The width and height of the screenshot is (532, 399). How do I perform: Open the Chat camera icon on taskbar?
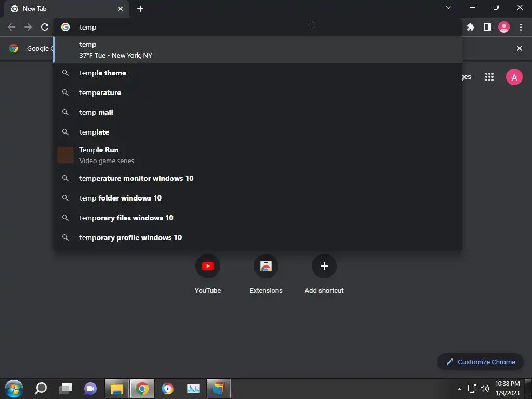90,389
